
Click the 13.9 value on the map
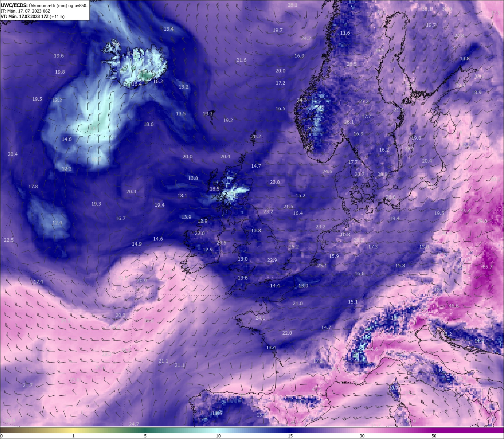(186, 217)
